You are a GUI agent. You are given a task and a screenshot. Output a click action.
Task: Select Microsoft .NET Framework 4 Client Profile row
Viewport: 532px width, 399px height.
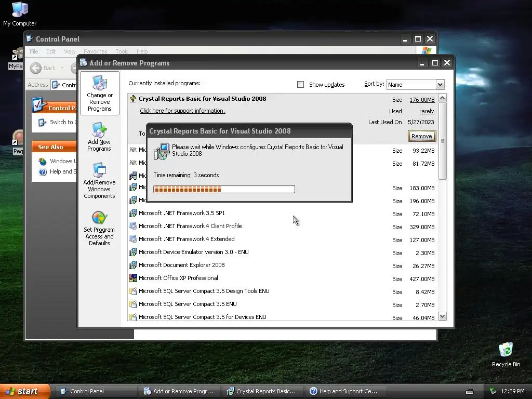(282, 227)
